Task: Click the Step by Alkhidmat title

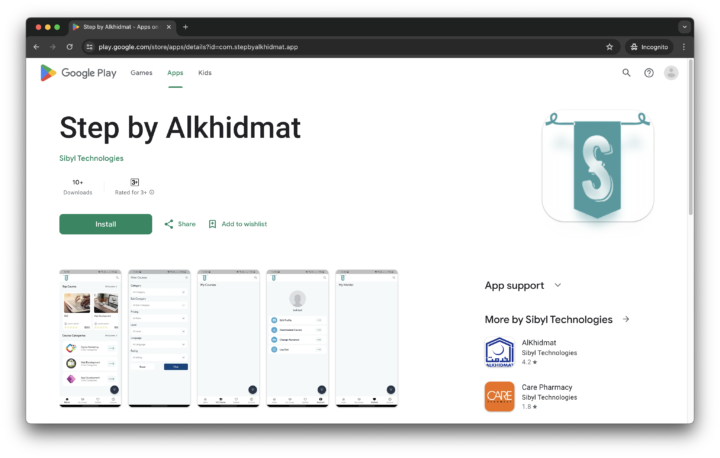Action: coord(180,127)
